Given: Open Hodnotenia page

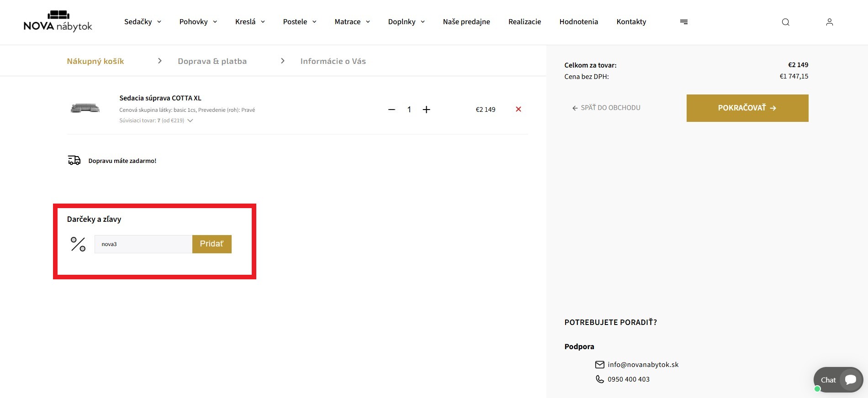Looking at the screenshot, I should [579, 22].
